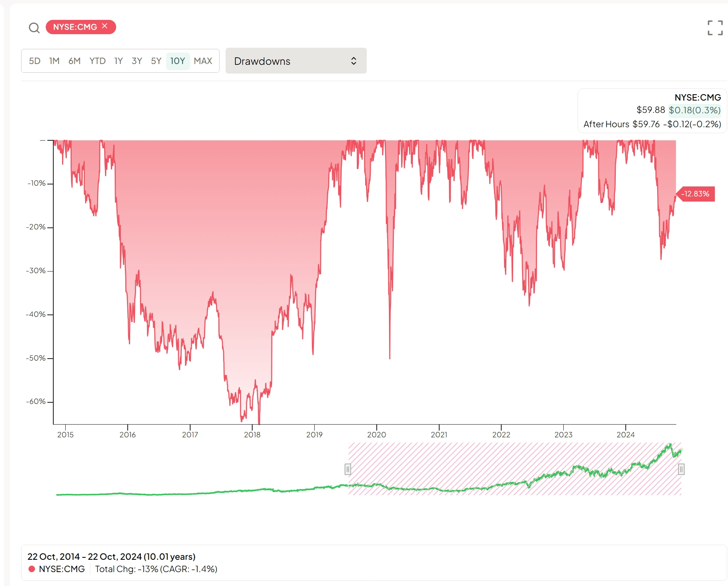The width and height of the screenshot is (728, 586).
Task: Select the 1M time range
Action: pyautogui.click(x=55, y=61)
